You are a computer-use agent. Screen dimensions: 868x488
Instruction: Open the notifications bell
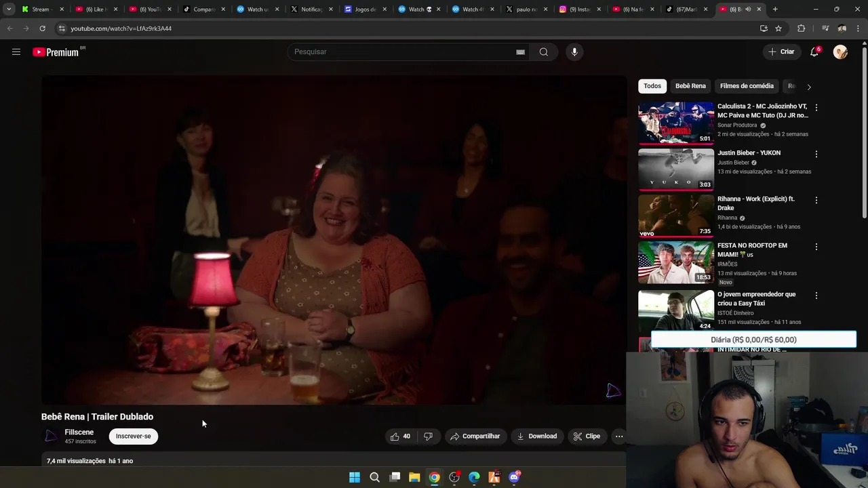[x=814, y=52]
